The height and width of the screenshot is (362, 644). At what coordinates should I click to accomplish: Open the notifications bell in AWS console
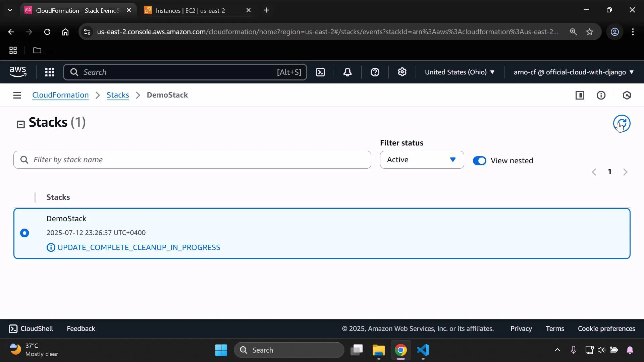(x=347, y=72)
